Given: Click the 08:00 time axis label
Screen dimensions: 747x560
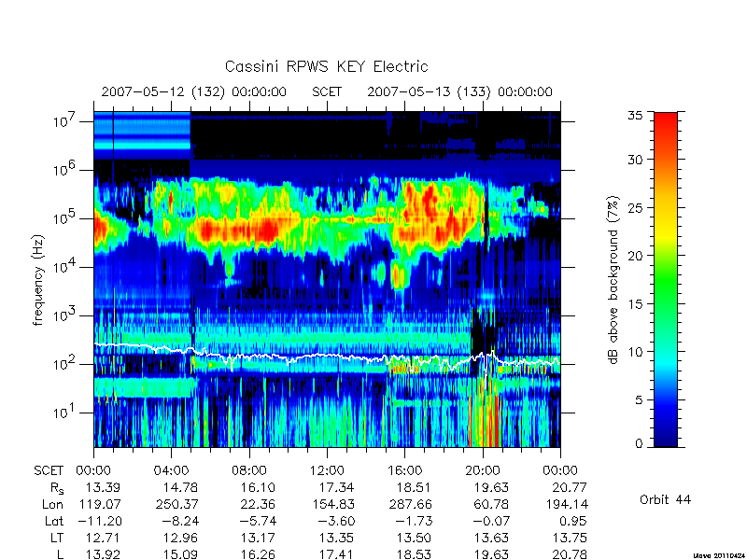Looking at the screenshot, I should point(249,470).
